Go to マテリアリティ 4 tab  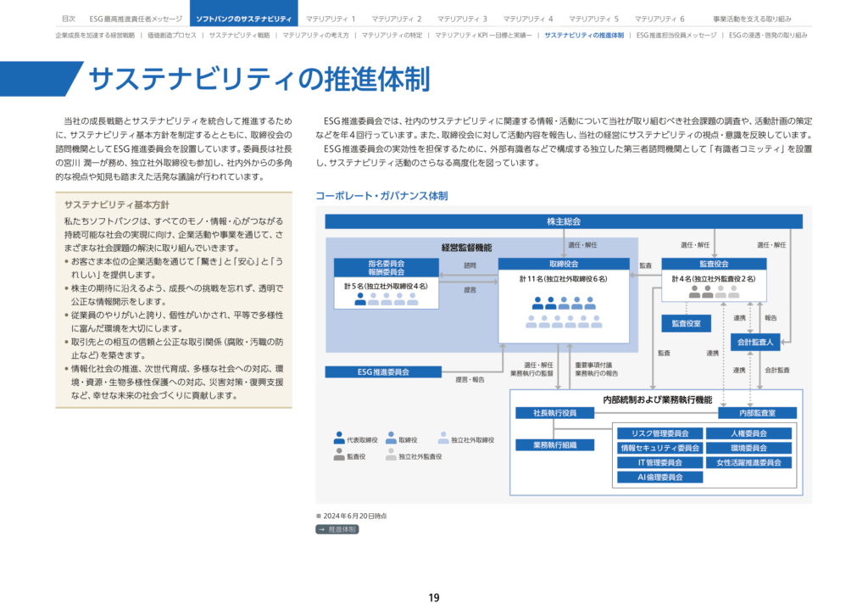point(528,19)
